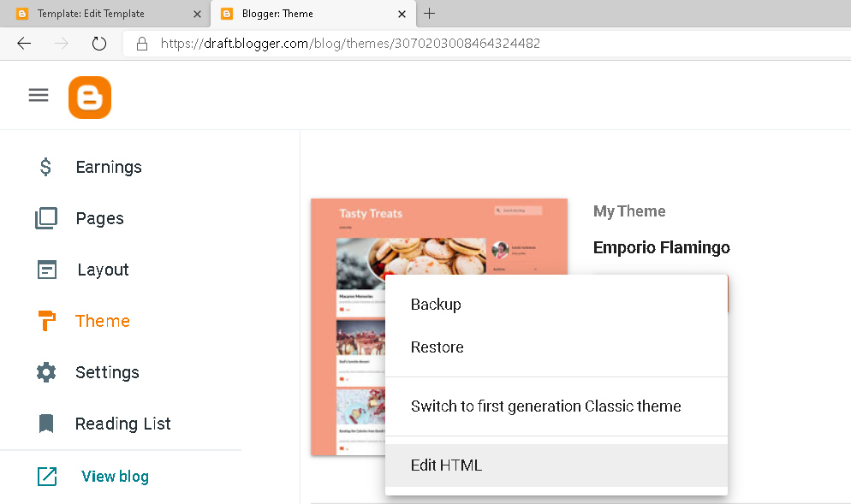Image resolution: width=851 pixels, height=504 pixels.
Task: Click the Pages icon in sidebar
Action: (x=45, y=218)
